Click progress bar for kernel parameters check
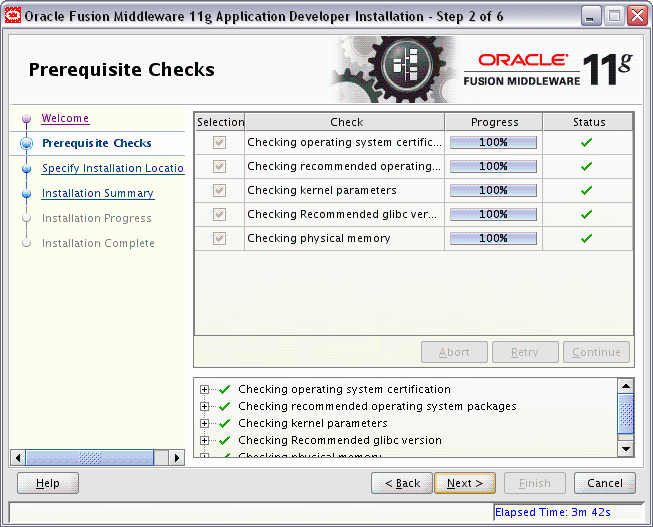Screen dimensions: 653x527 493,190
